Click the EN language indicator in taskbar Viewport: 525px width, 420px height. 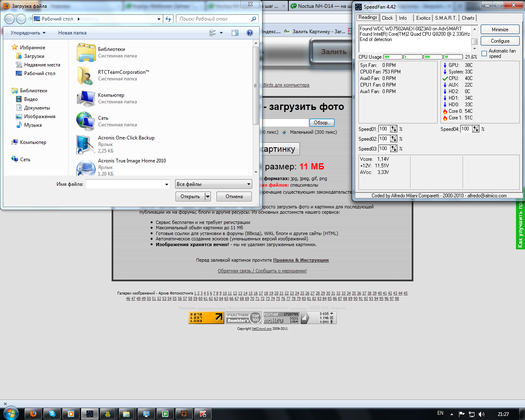440,413
